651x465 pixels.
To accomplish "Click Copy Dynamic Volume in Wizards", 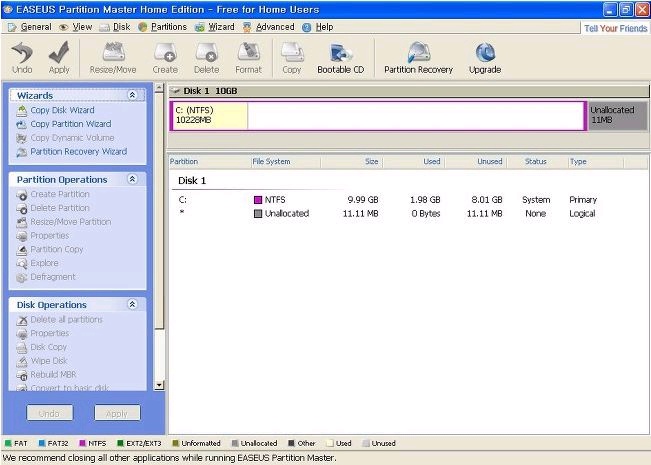I will 72,137.
